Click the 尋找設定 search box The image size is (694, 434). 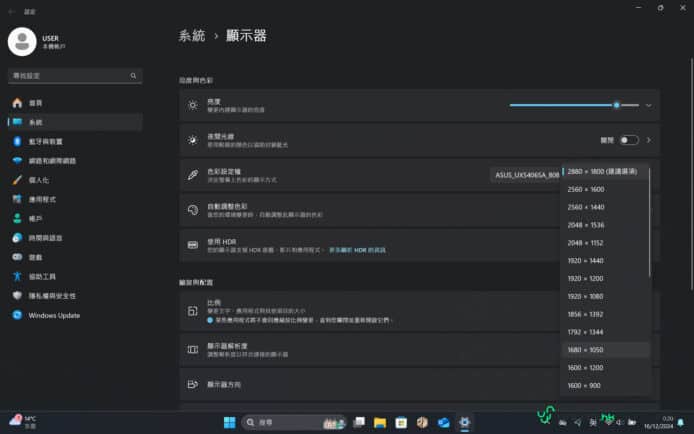pos(74,75)
